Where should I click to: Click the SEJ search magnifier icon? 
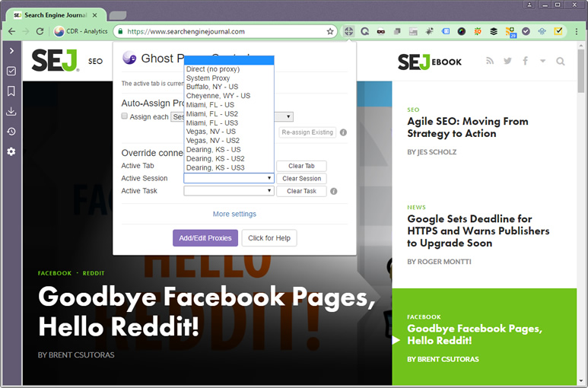point(561,61)
